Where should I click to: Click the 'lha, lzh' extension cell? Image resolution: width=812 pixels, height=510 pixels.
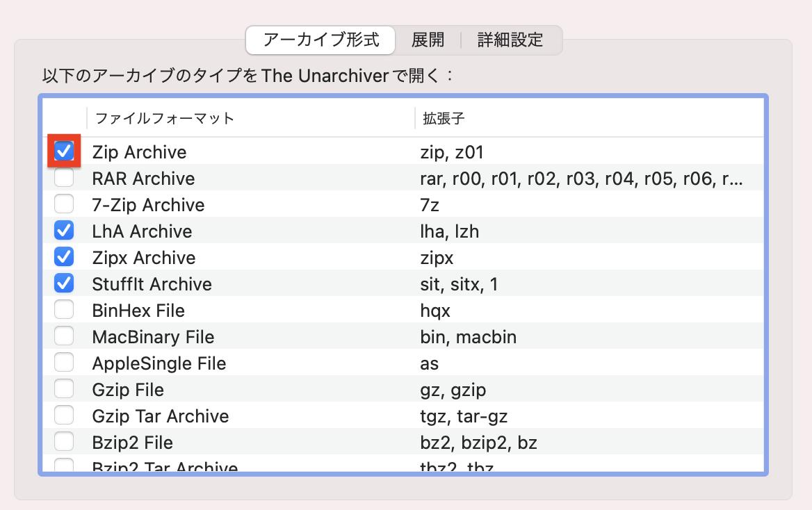pyautogui.click(x=450, y=231)
